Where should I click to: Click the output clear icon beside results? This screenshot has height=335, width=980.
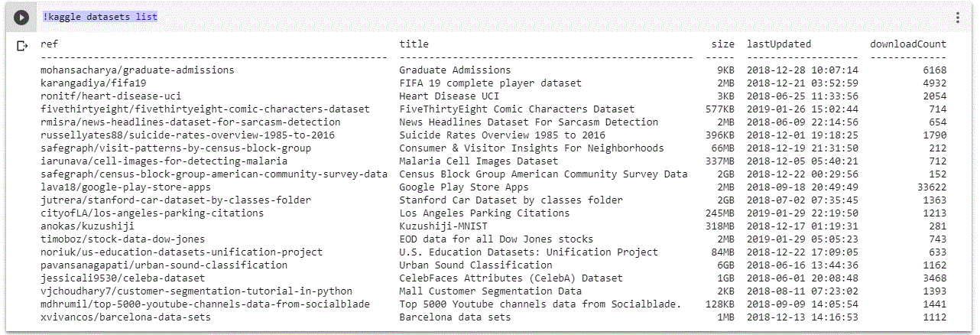point(22,46)
